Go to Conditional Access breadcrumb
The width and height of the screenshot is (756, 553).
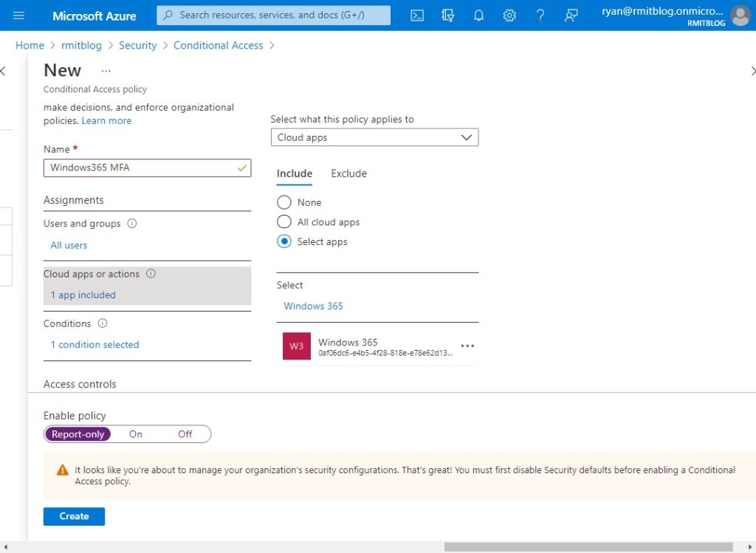click(219, 45)
